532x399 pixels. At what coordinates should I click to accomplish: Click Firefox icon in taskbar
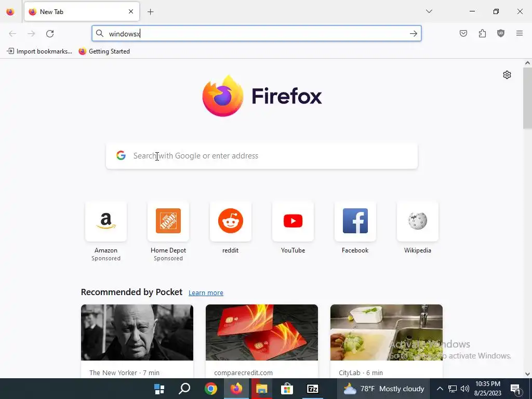[236, 389]
